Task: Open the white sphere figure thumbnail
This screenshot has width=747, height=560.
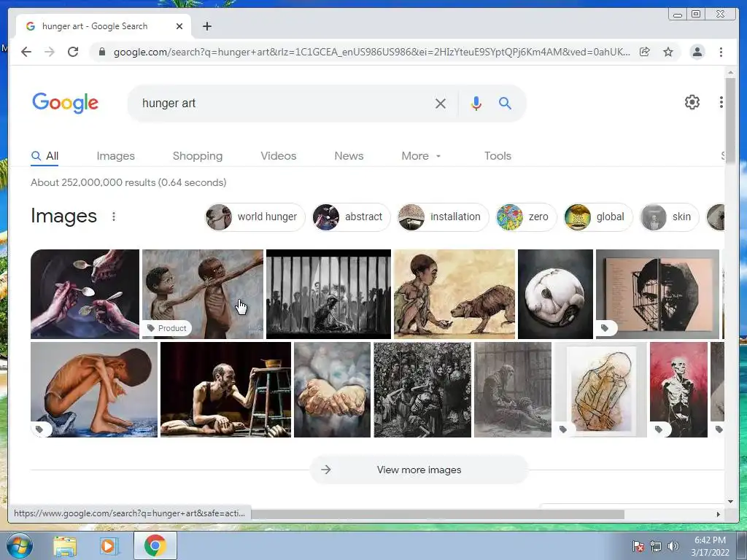Action: pos(555,295)
